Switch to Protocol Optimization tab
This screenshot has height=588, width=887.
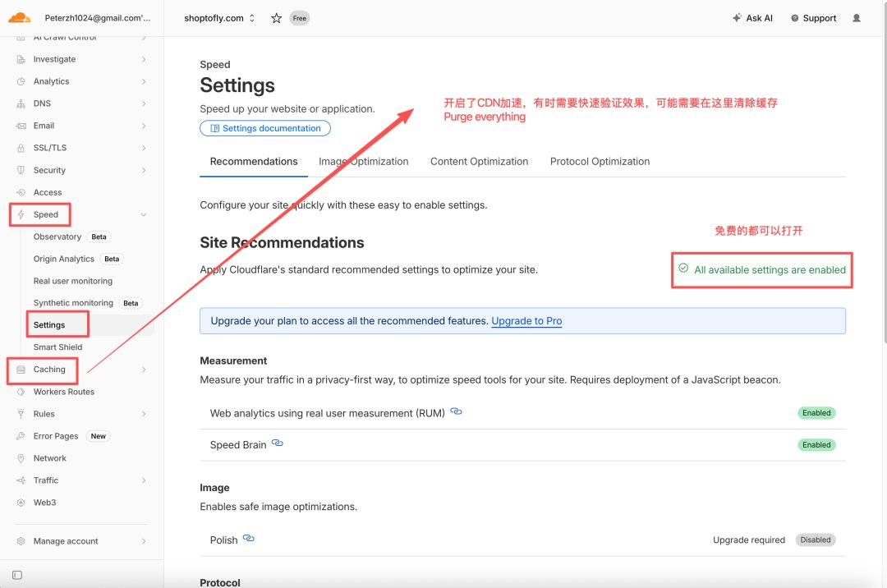600,162
